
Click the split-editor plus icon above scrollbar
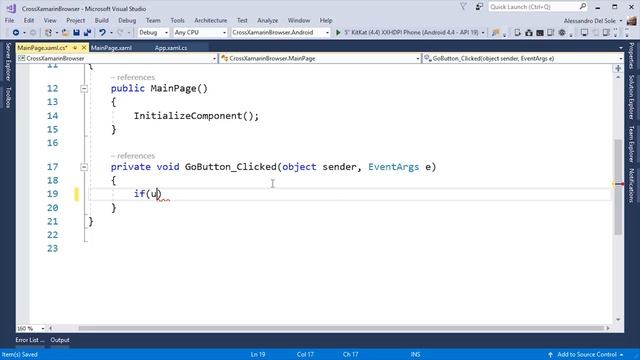[x=618, y=68]
